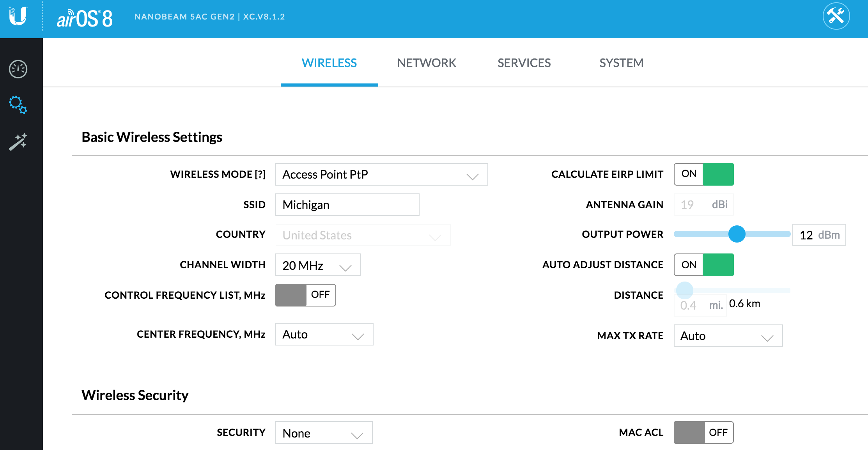This screenshot has width=868, height=450.
Task: Switch to the SYSTEM tab
Action: (622, 63)
